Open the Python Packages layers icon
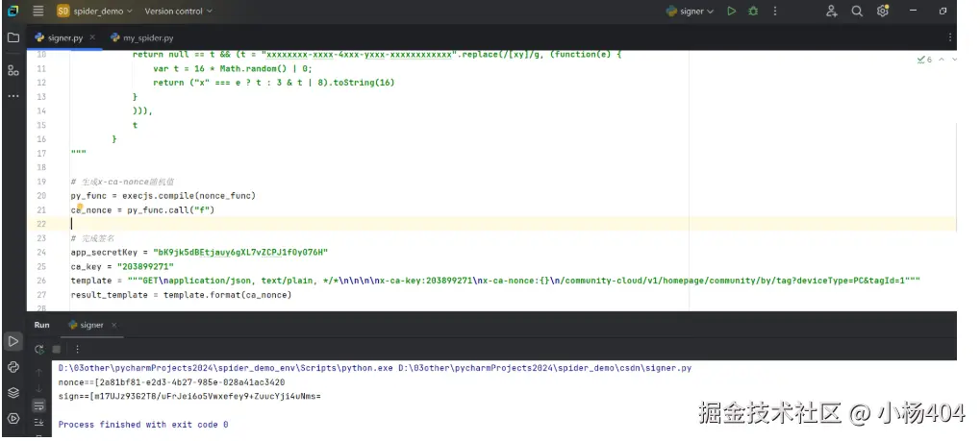This screenshot has width=980, height=441. tap(13, 392)
